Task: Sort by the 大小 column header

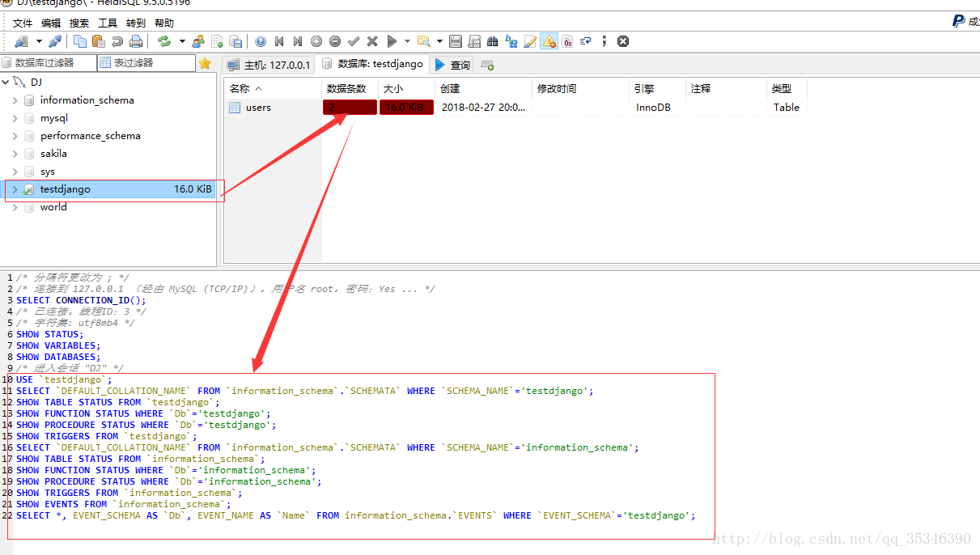Action: (406, 89)
